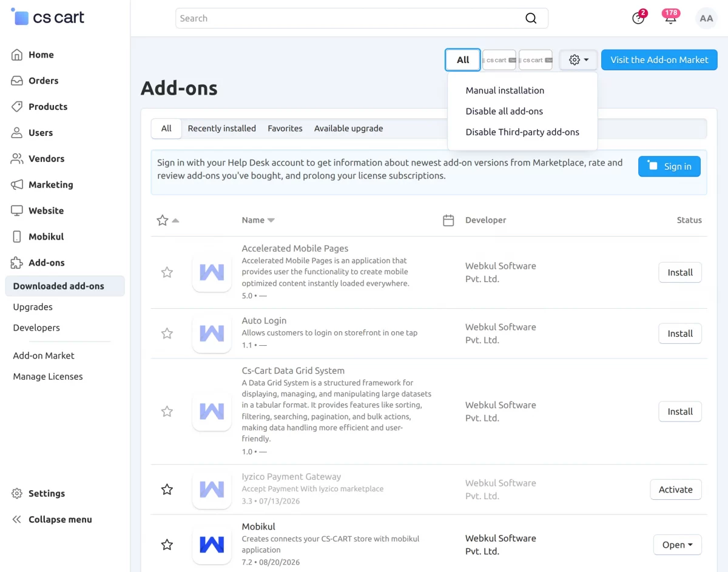Sort by the Name column header

258,220
